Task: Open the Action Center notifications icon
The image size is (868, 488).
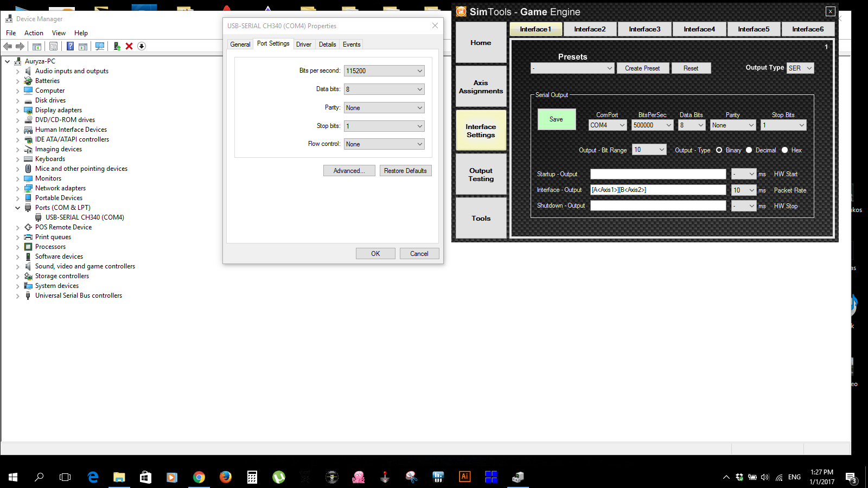Action: (x=851, y=477)
